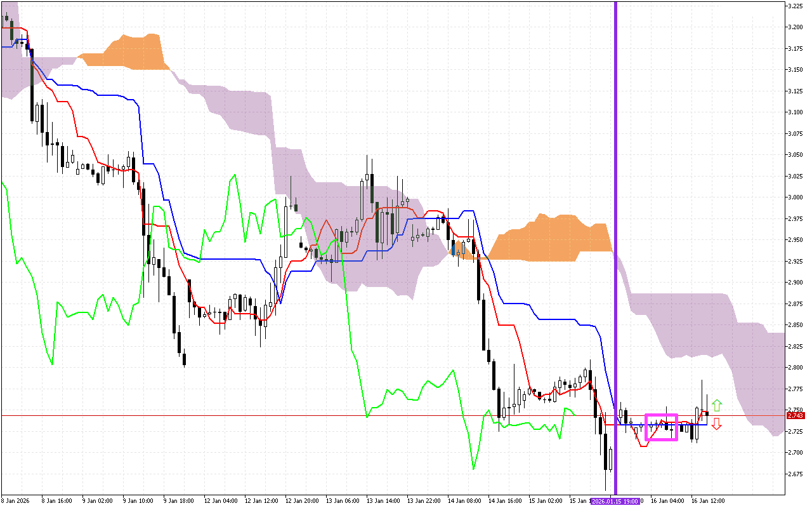Screen dimensions: 812x508
Task: Click the green up arrow marker
Action: coord(716,406)
